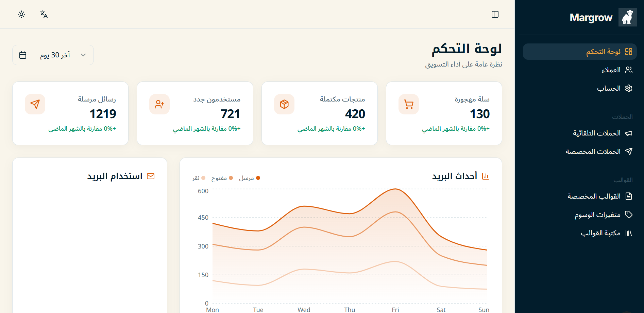Open مكتبة القوالب template library
Screen dimensions: 644x313
pos(580,233)
